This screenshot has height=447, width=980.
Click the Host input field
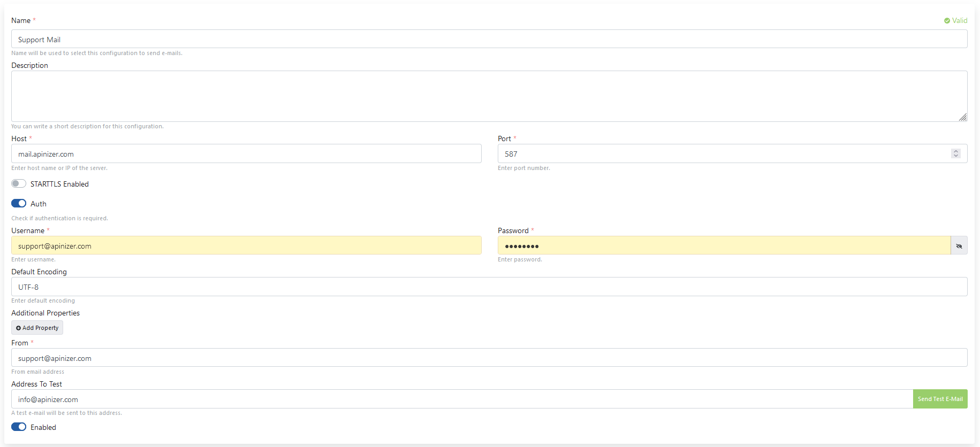pos(246,153)
